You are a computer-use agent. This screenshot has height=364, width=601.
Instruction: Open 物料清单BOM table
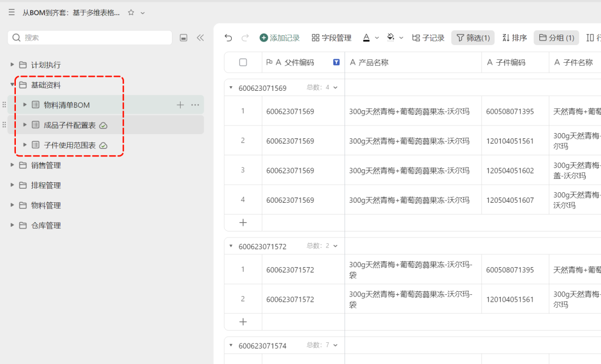click(x=67, y=105)
